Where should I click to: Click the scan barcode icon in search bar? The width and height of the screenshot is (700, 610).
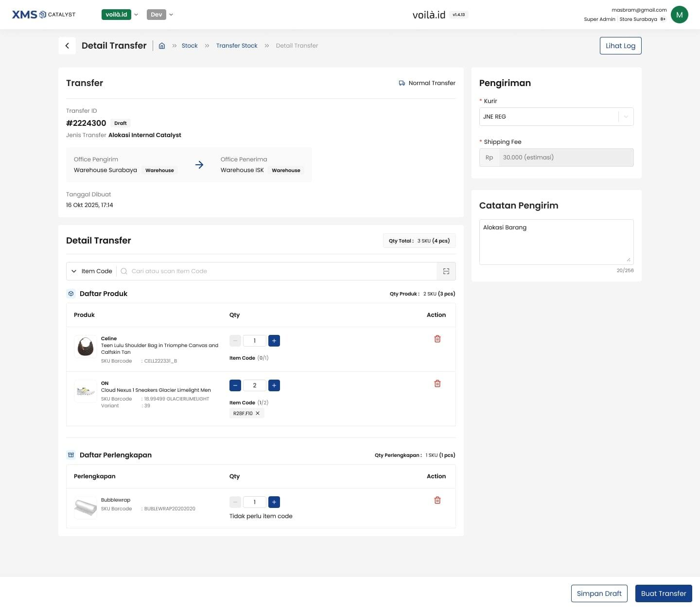(446, 271)
